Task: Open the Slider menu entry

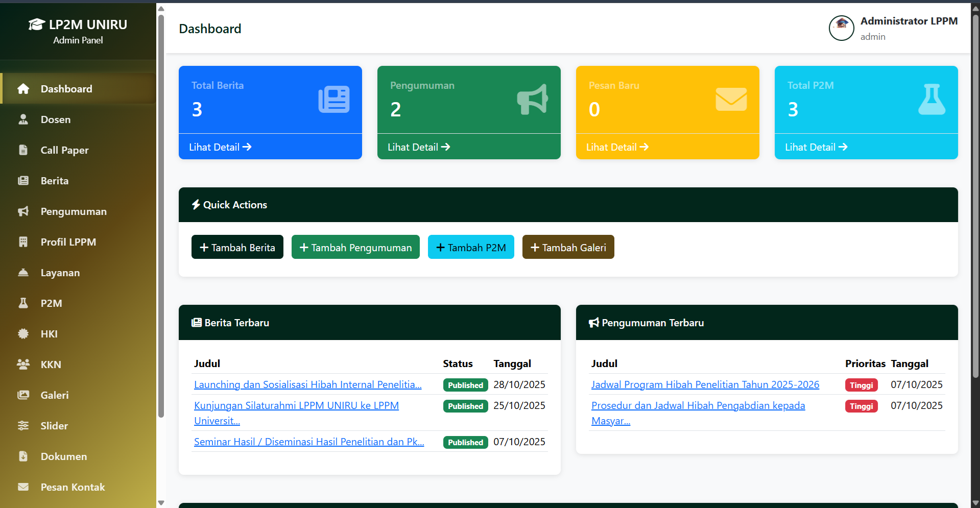Action: 54,425
